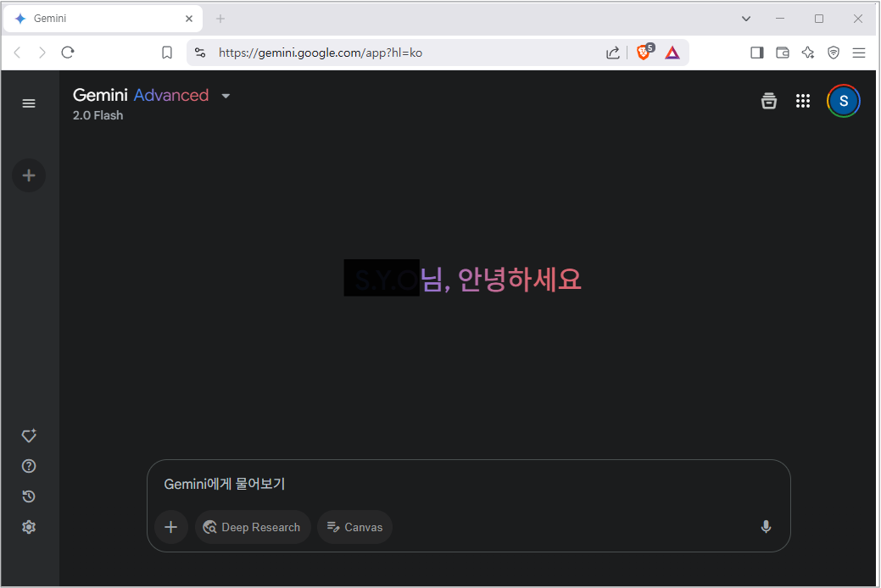Click the 2.0 Flash model label
The width and height of the screenshot is (881, 588).
point(98,115)
